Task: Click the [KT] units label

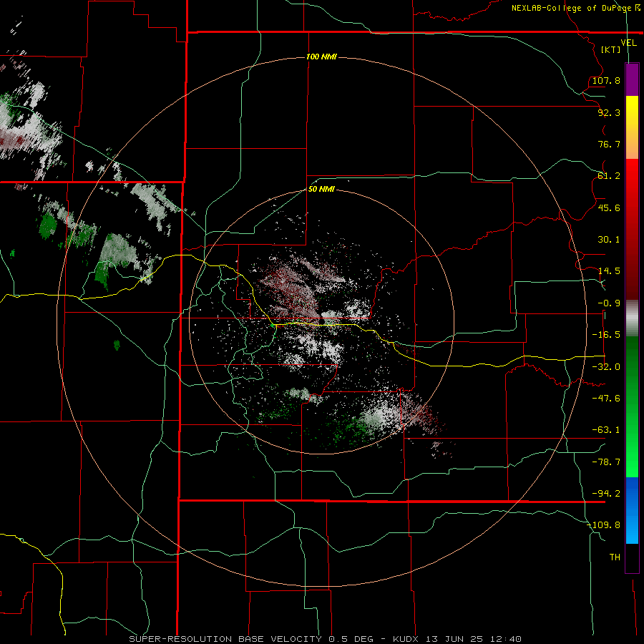Action: pos(611,49)
